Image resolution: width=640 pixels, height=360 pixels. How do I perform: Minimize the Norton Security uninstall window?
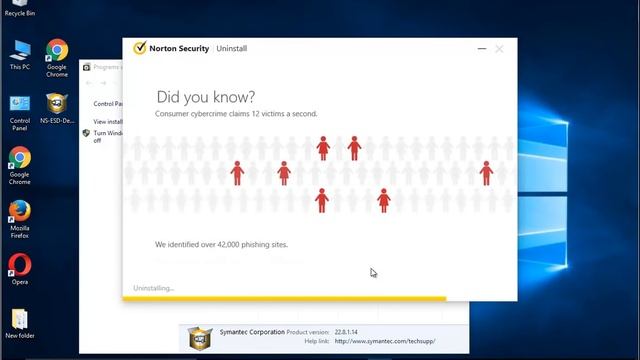coord(482,49)
